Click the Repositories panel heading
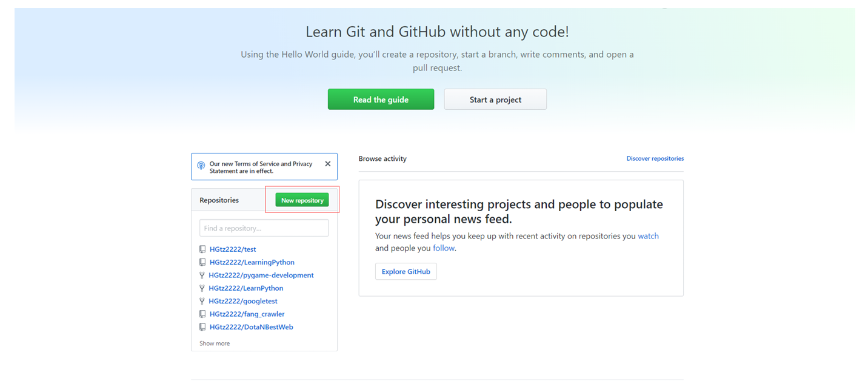868x392 pixels. (x=219, y=200)
